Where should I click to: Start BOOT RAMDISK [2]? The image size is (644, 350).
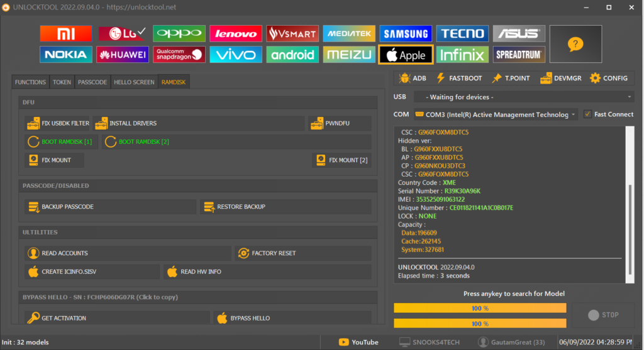pos(236,141)
